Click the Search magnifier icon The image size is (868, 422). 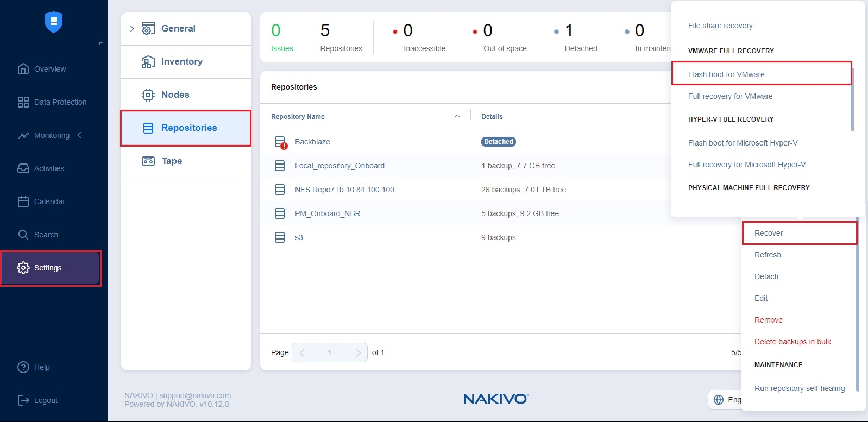click(x=23, y=235)
